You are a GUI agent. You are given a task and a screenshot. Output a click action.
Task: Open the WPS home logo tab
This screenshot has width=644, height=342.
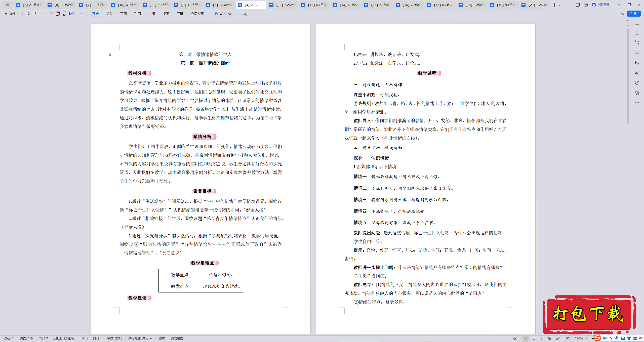pyautogui.click(x=8, y=5)
